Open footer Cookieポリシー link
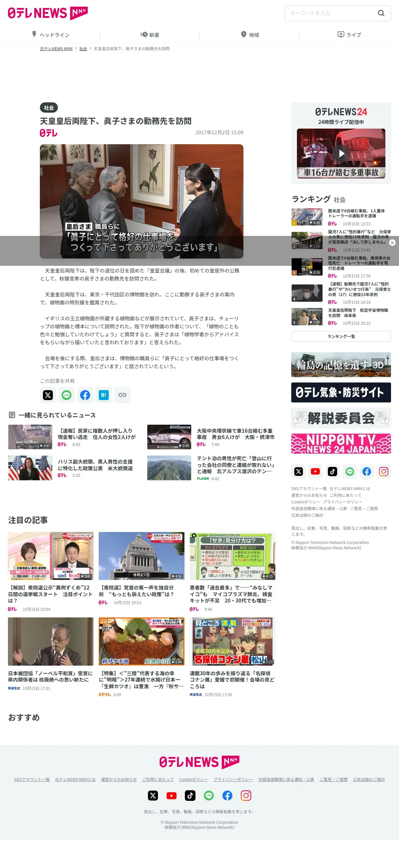This screenshot has width=399, height=868. click(x=193, y=779)
